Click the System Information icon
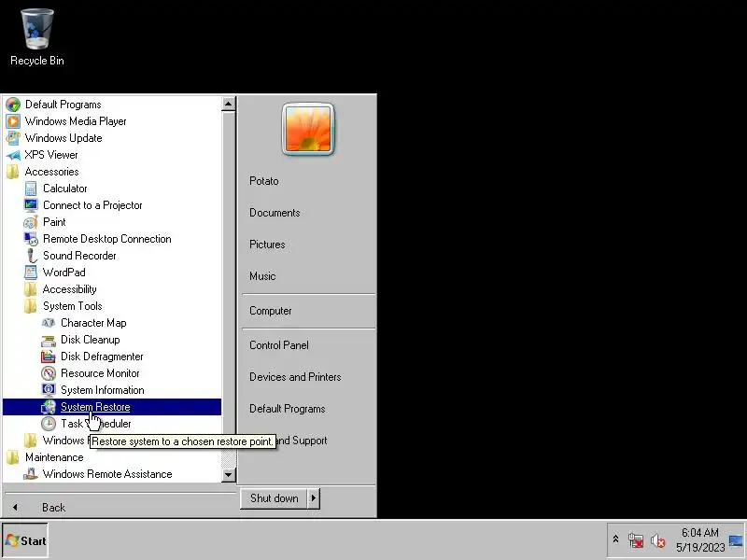Screen dimensions: 747x560 [49, 390]
